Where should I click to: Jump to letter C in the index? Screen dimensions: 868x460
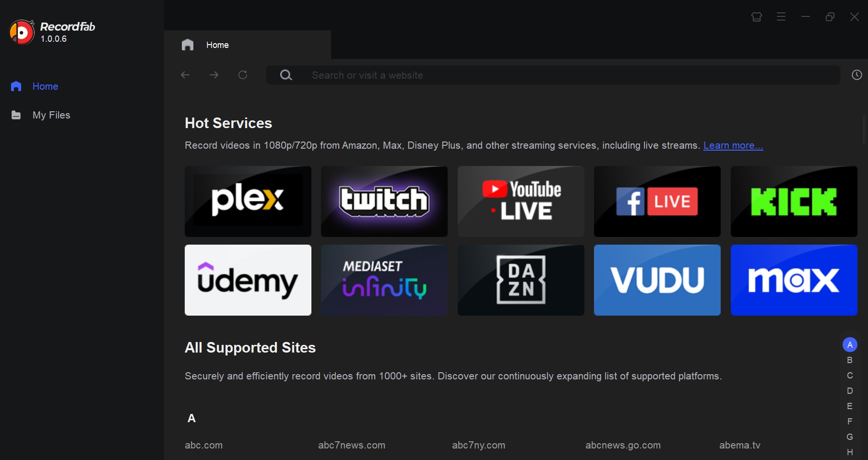(x=850, y=376)
